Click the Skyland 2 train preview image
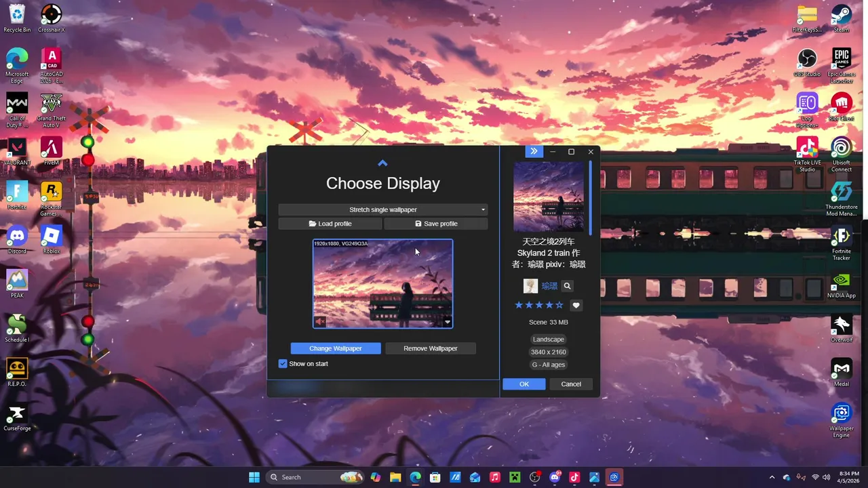 549,197
